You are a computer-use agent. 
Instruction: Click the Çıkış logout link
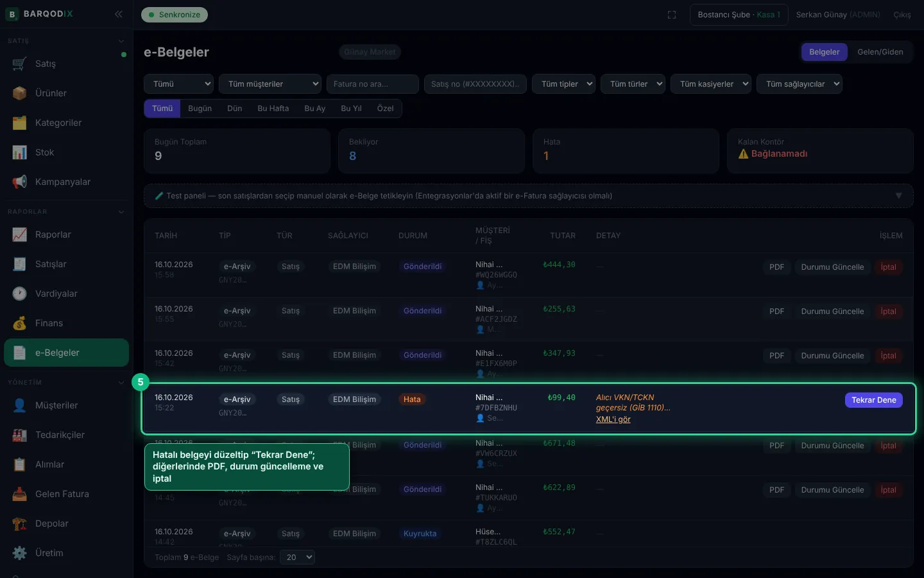[902, 15]
